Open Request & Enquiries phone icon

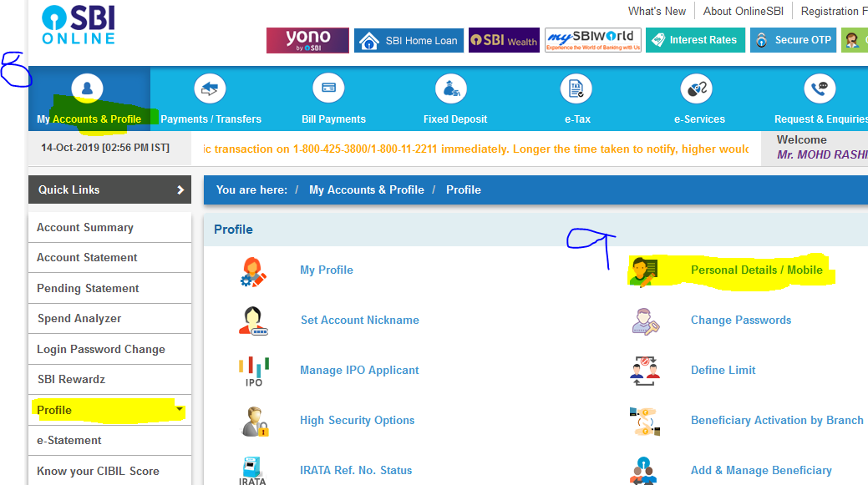(820, 88)
